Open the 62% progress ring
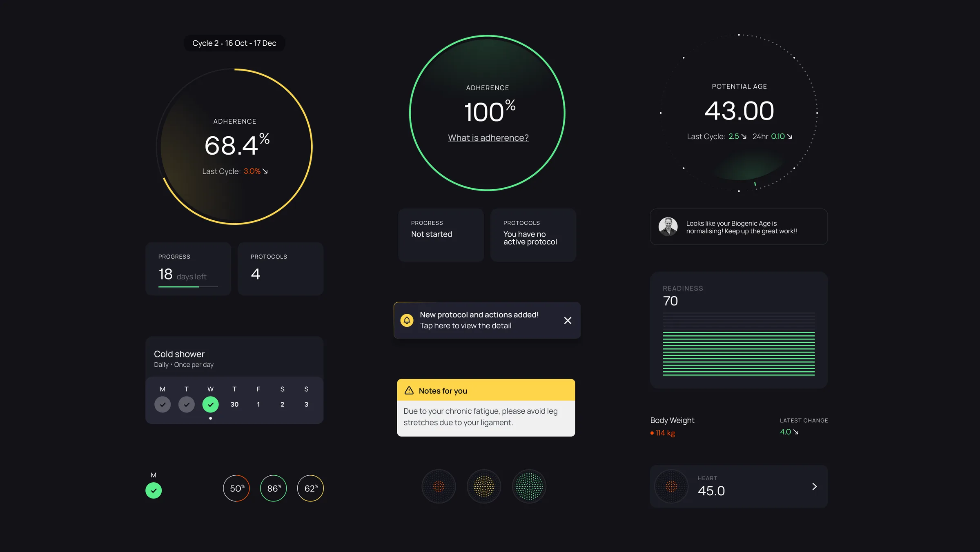This screenshot has width=980, height=552. (310, 488)
